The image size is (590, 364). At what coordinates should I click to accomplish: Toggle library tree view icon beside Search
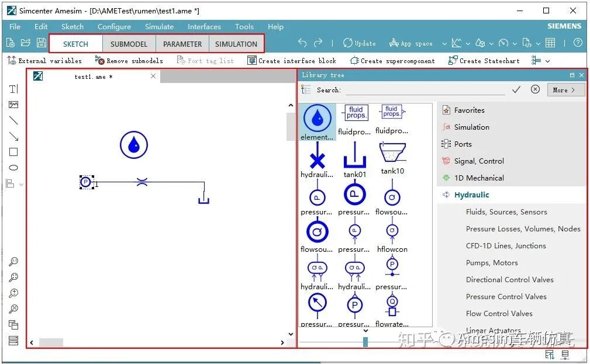pyautogui.click(x=306, y=90)
